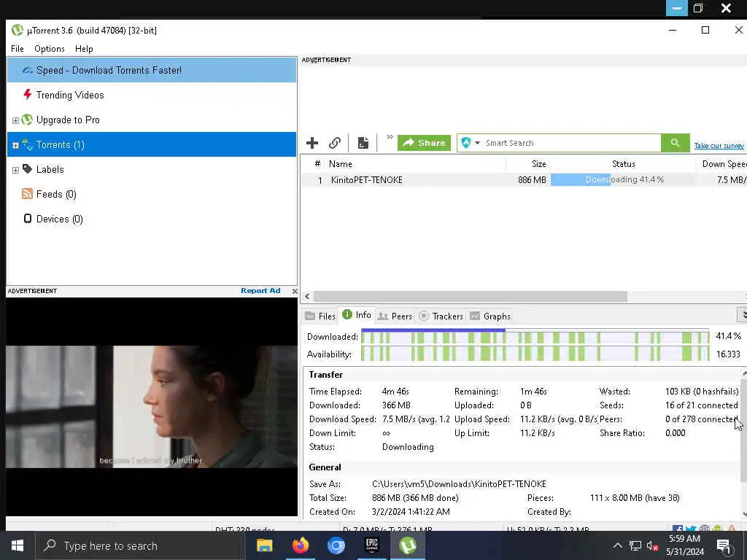Select the Torrents (1) sidebar item
The image size is (747, 560).
(152, 144)
